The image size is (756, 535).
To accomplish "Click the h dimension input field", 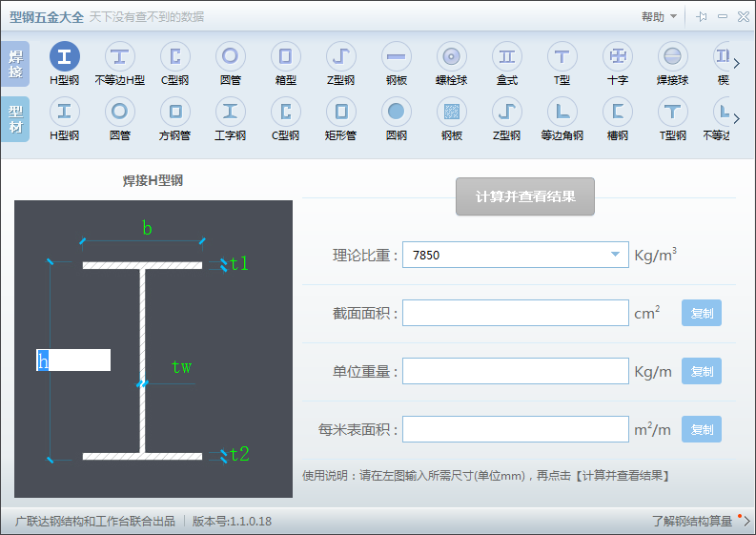I will click(x=73, y=360).
